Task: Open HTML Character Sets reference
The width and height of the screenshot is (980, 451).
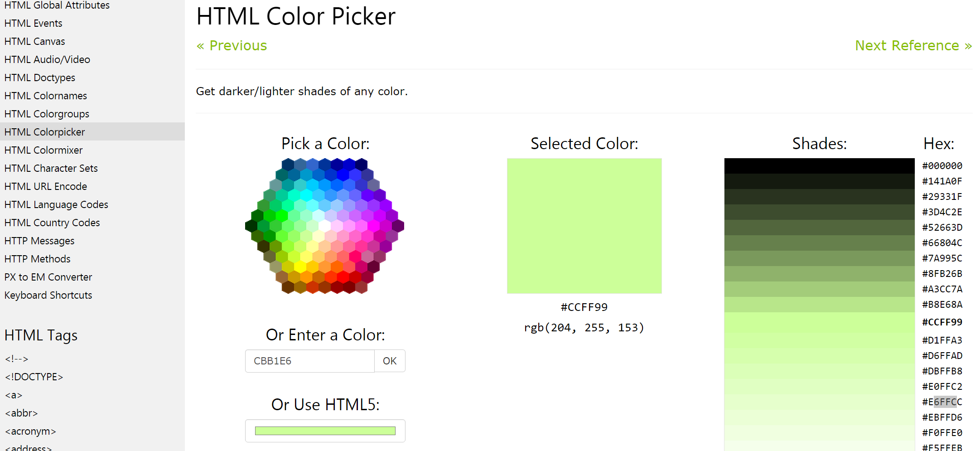Action: (x=51, y=168)
